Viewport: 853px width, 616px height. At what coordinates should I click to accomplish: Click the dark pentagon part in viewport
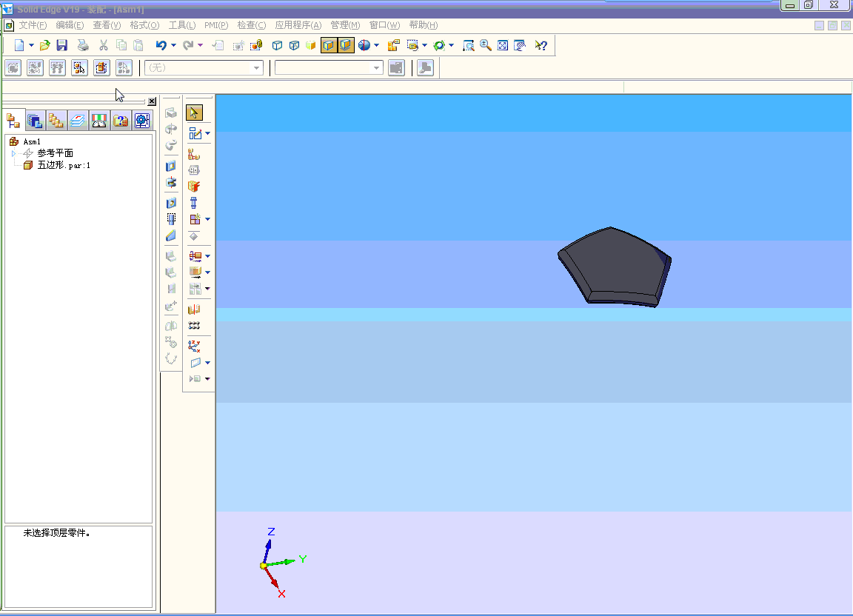pyautogui.click(x=614, y=267)
